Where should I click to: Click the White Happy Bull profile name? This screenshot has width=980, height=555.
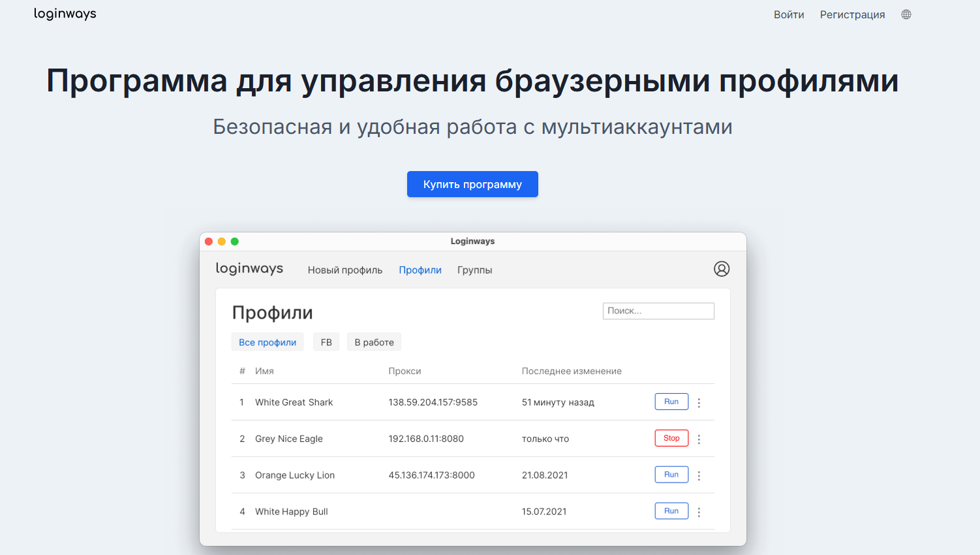pyautogui.click(x=291, y=512)
